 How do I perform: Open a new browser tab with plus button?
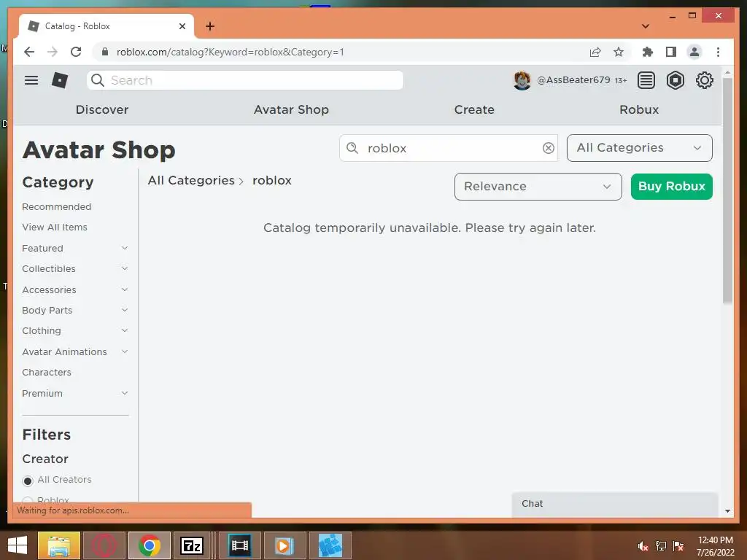(x=210, y=26)
